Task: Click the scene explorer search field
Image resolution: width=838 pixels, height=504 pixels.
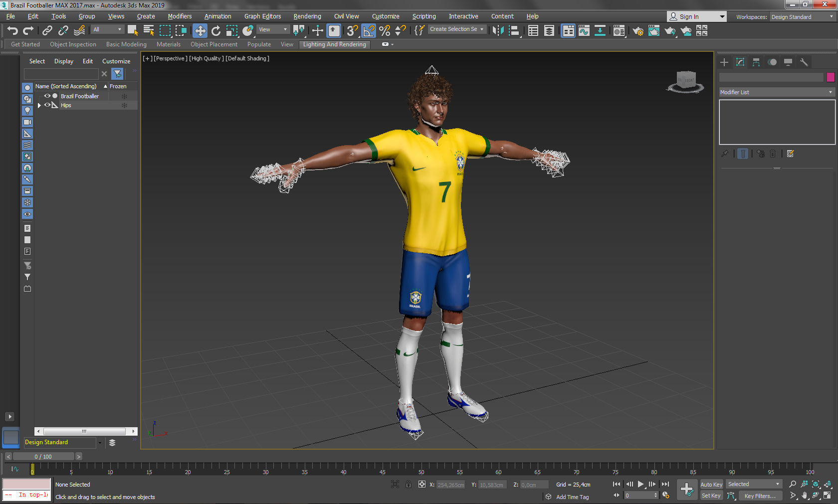Action: [x=61, y=74]
